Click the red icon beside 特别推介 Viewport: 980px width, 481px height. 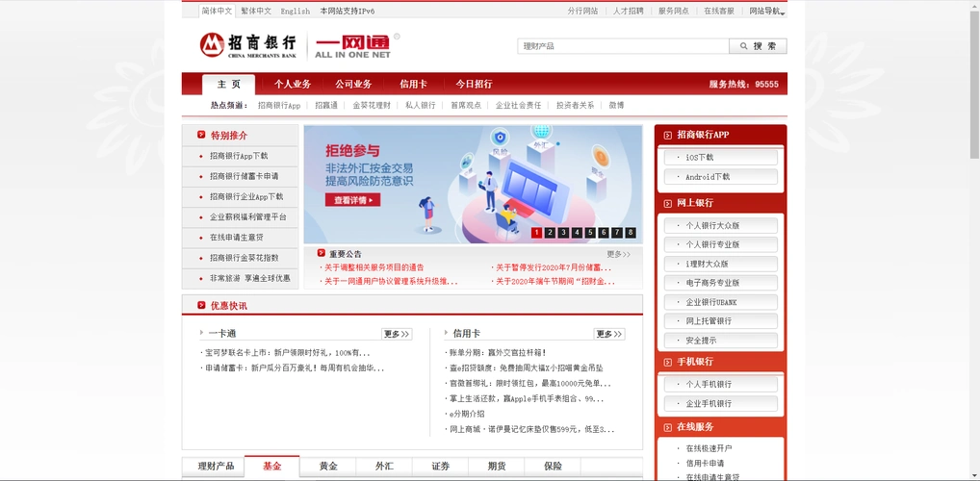(201, 135)
